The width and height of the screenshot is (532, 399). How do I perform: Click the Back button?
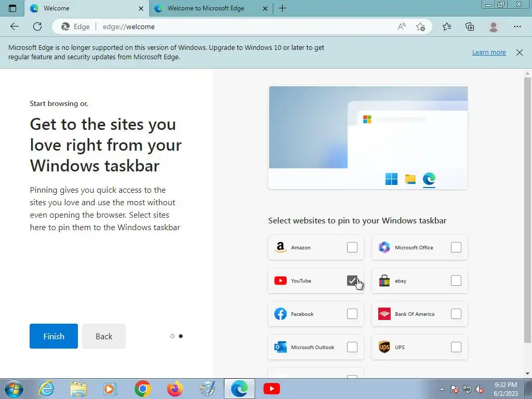coord(104,336)
